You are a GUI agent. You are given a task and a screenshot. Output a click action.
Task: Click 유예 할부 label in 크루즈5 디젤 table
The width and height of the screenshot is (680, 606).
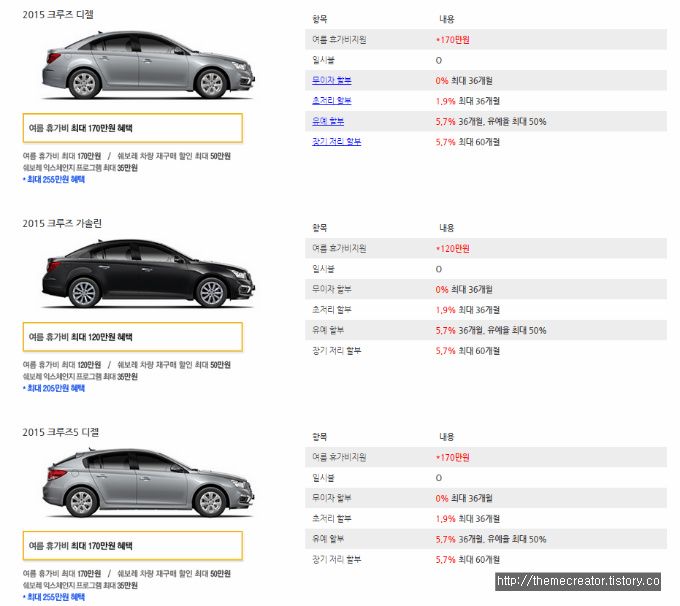(x=328, y=539)
